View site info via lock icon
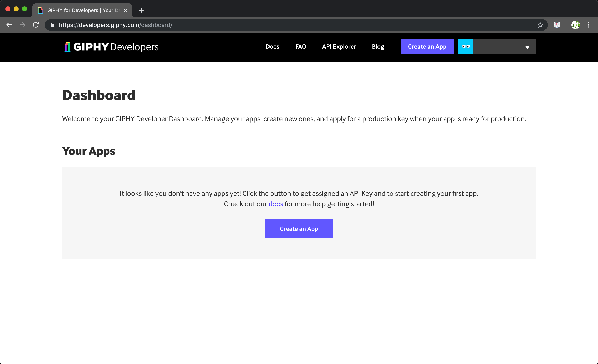The height and width of the screenshot is (364, 598). pyautogui.click(x=52, y=25)
